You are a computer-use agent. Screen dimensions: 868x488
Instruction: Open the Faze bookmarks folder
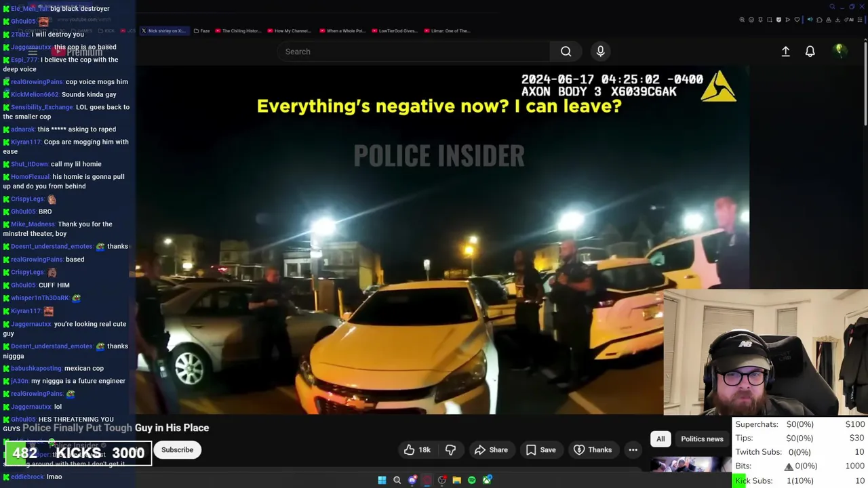tap(201, 30)
